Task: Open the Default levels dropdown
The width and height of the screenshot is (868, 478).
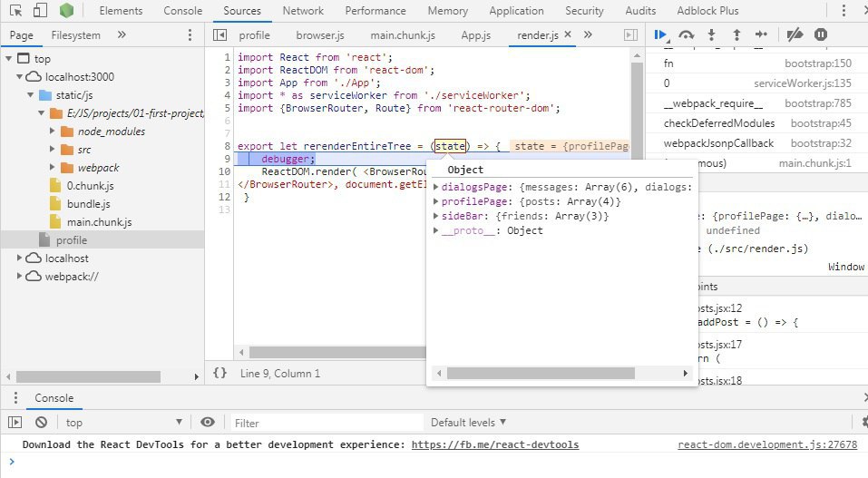Action: (x=468, y=423)
